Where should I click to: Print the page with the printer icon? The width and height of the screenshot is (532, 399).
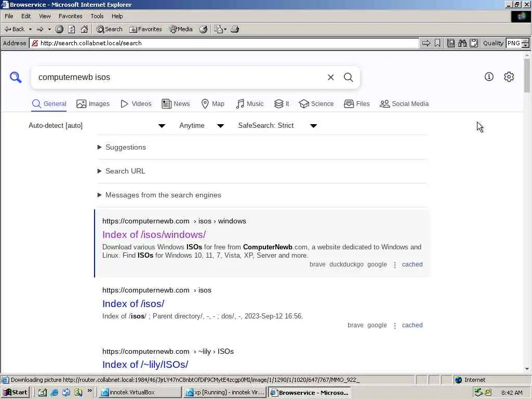click(235, 29)
